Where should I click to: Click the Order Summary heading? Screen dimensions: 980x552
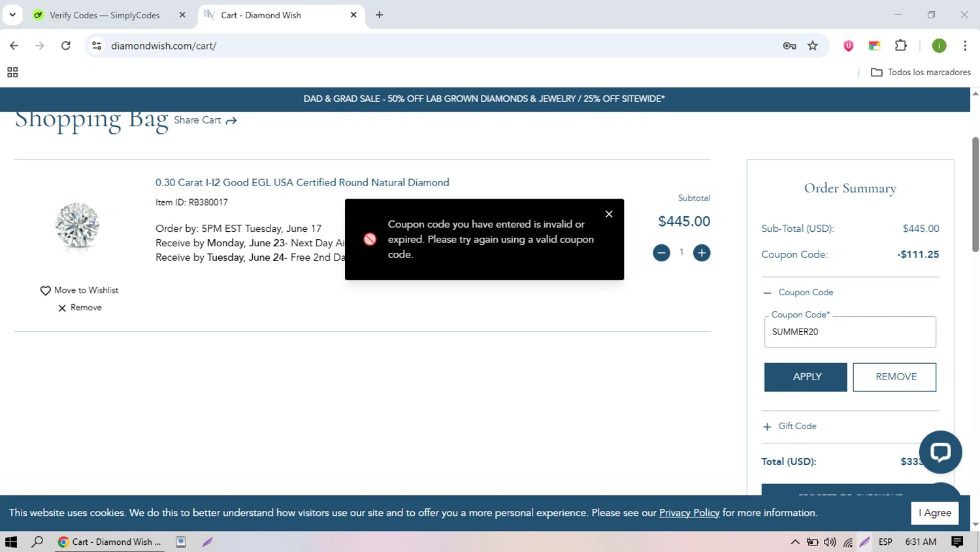pos(850,188)
